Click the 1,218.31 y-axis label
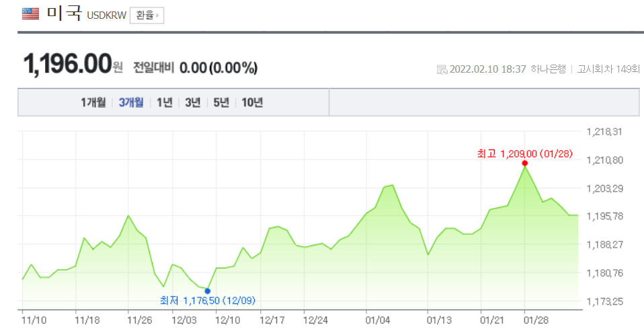Viewport: 644px width, 333px height. tap(604, 132)
